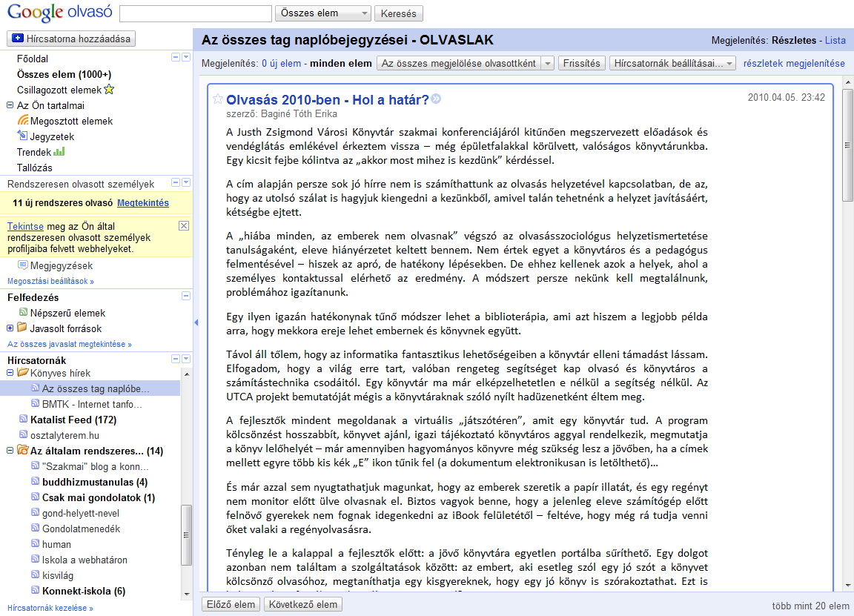854x616 pixels.
Task: Go to Főoldal
Action: tap(32, 59)
